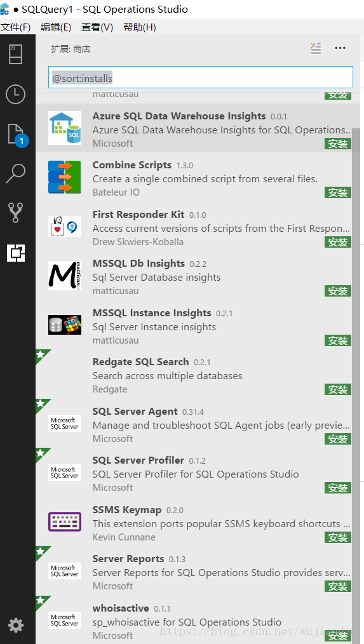Click publisher name Redgate
Image resolution: width=364 pixels, height=644 pixels.
pos(110,389)
